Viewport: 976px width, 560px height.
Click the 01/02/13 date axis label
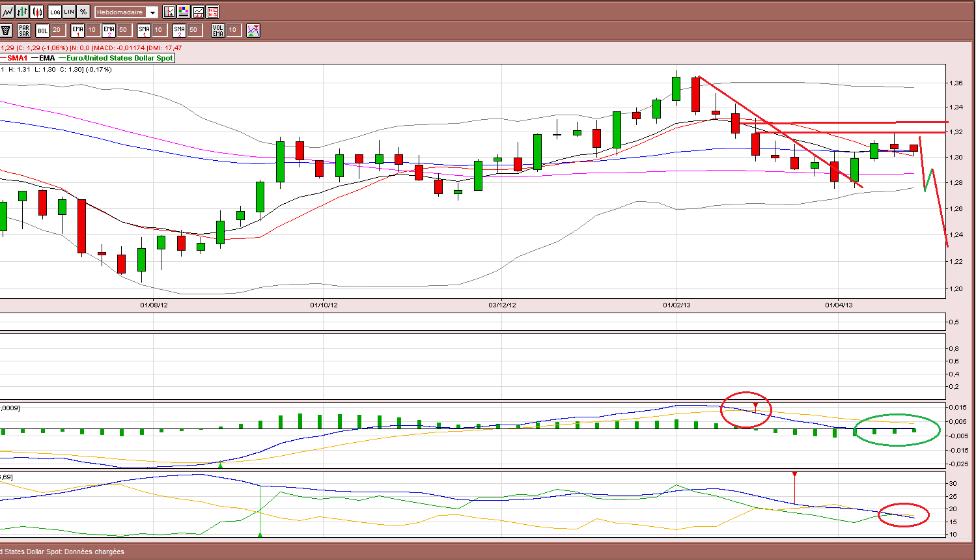tap(676, 305)
